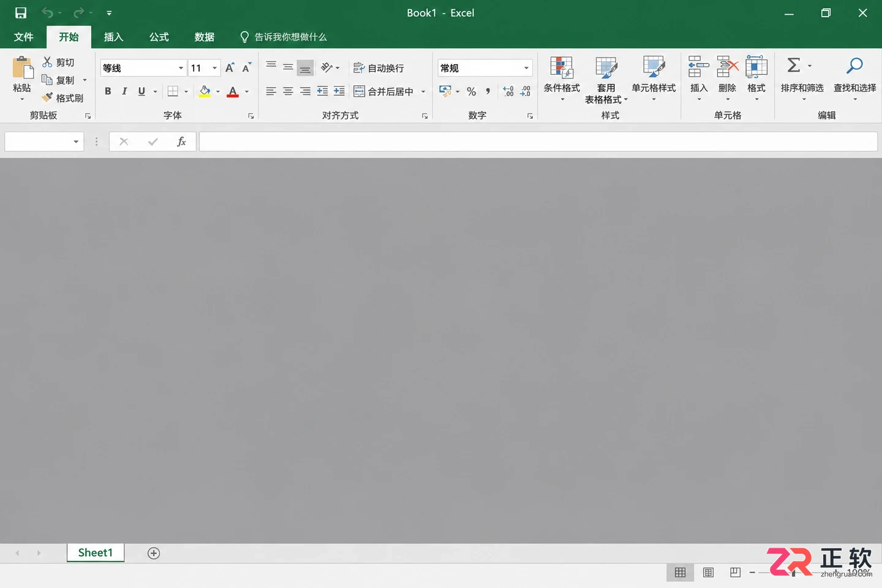Click the decrease decimal icon

pyautogui.click(x=526, y=91)
